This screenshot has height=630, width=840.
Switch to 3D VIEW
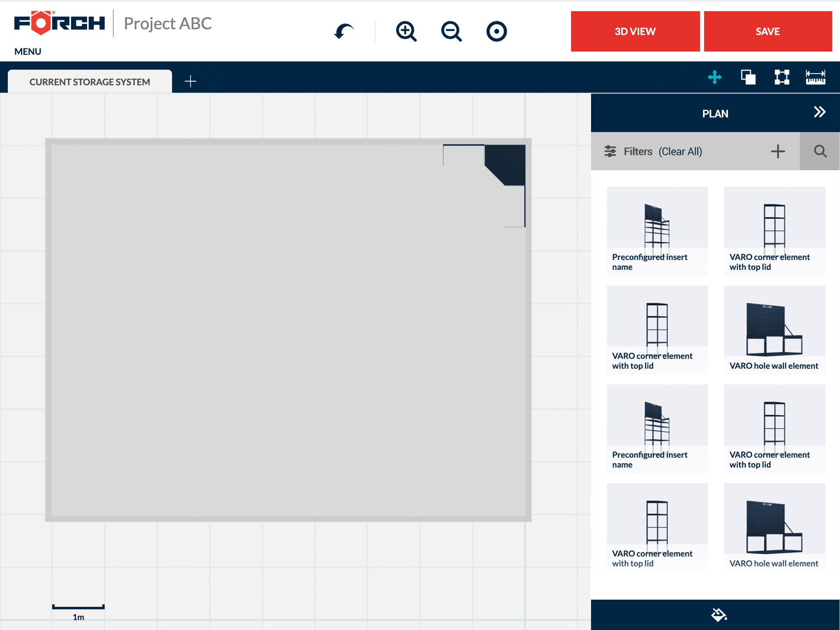click(635, 32)
